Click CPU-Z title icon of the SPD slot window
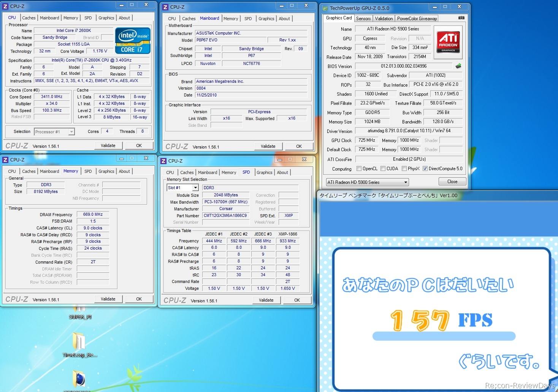Screen dimensions: 558x392 [163, 161]
